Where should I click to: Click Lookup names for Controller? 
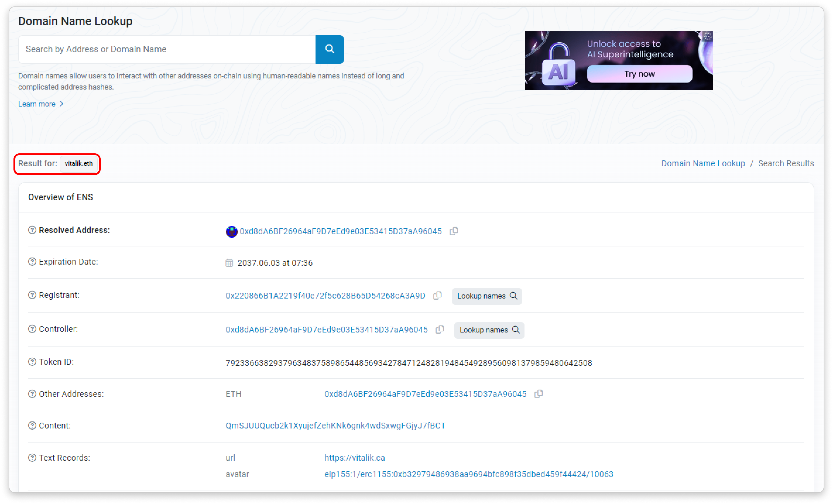[x=489, y=330]
